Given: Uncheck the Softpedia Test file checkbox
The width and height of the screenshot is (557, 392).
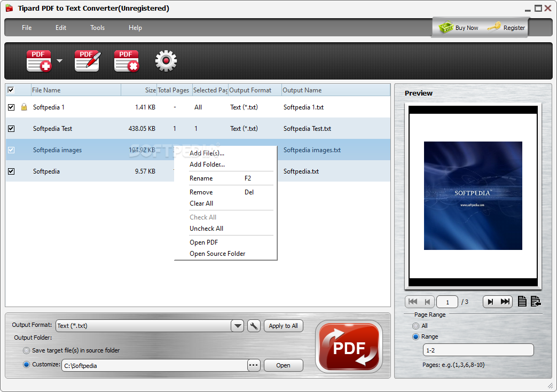Looking at the screenshot, I should tap(11, 128).
